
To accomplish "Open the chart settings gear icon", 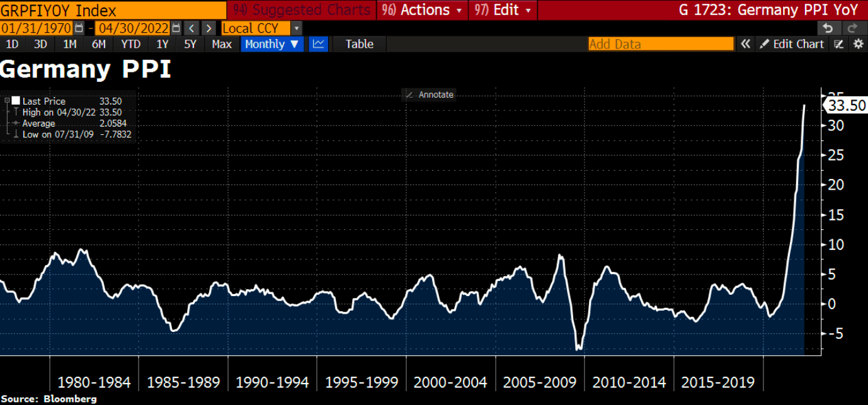I will pos(858,44).
